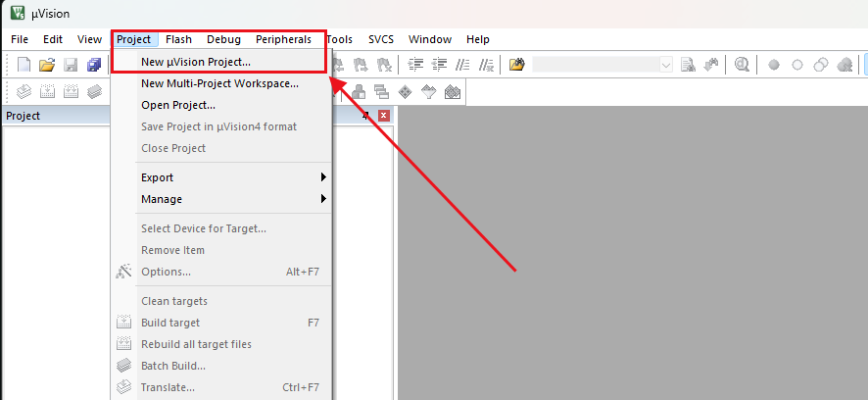Click the next bookmark flag icon
The height and width of the screenshot is (400, 868).
pos(361,65)
